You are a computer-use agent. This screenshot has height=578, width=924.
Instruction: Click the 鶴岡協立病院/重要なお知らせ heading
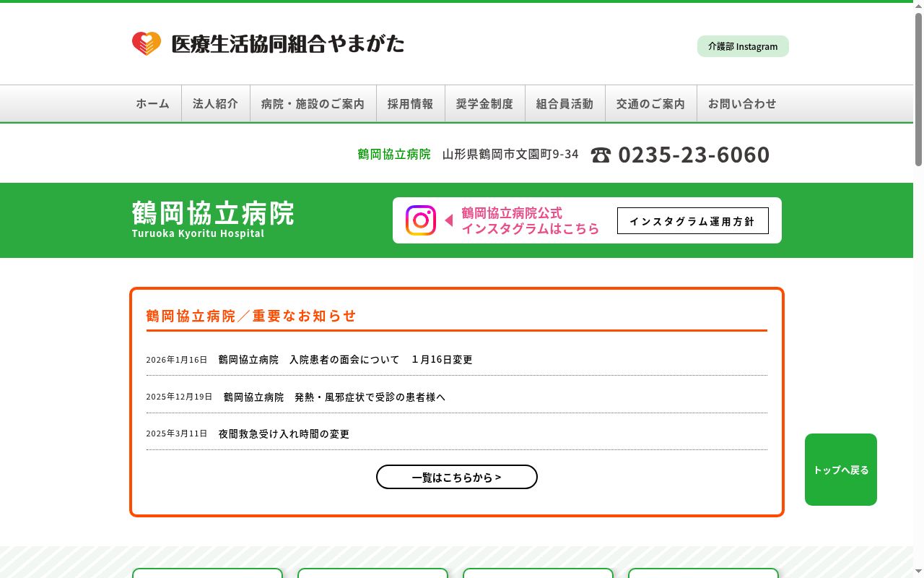(251, 316)
